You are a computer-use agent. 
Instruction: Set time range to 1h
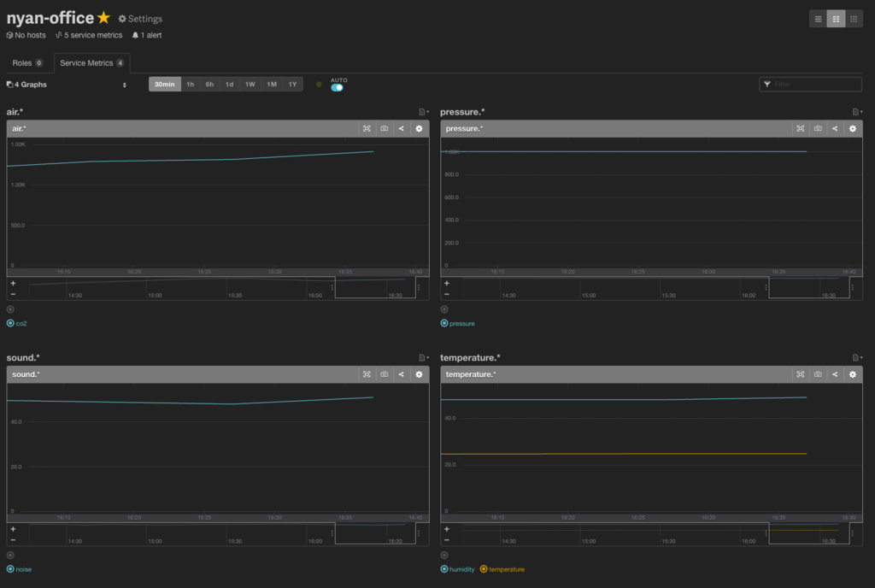[x=191, y=85]
